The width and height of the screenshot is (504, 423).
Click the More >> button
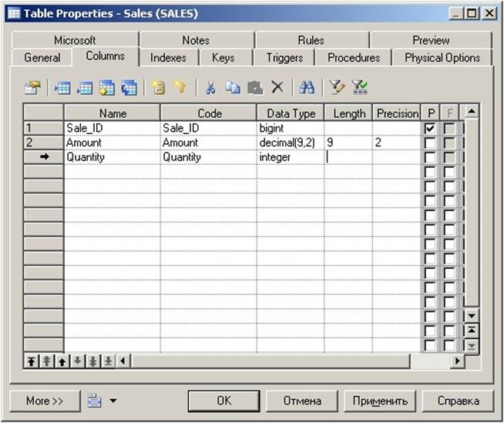coord(45,401)
